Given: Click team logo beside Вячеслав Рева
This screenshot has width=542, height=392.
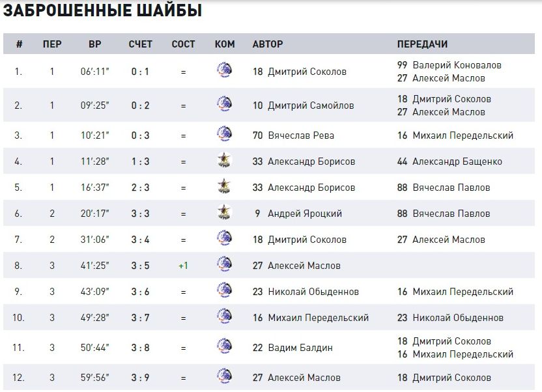Looking at the screenshot, I should pos(224,134).
